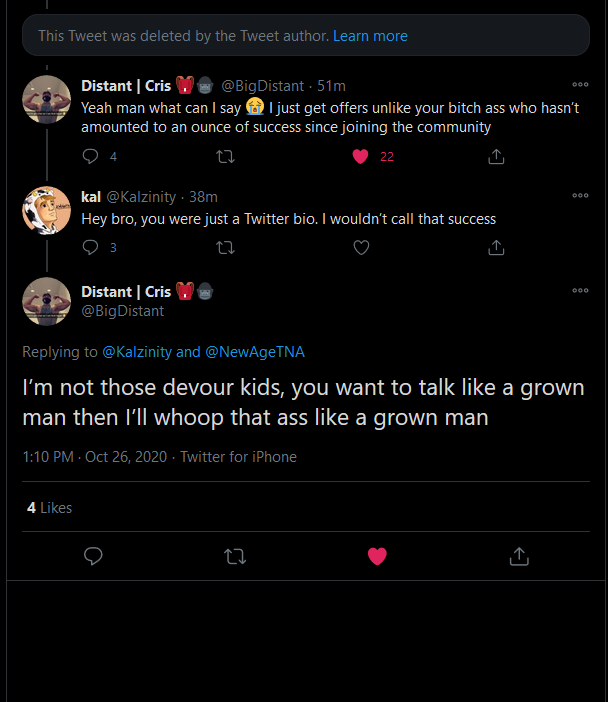Open more options on kal's tweet
Image resolution: width=608 pixels, height=702 pixels.
coord(580,196)
